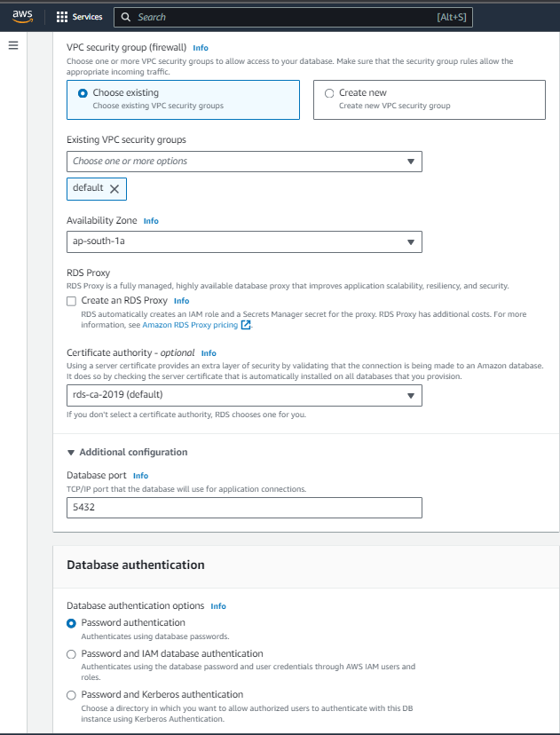Image resolution: width=560 pixels, height=735 pixels.
Task: Click Info next to Database authentication options
Action: pos(218,605)
